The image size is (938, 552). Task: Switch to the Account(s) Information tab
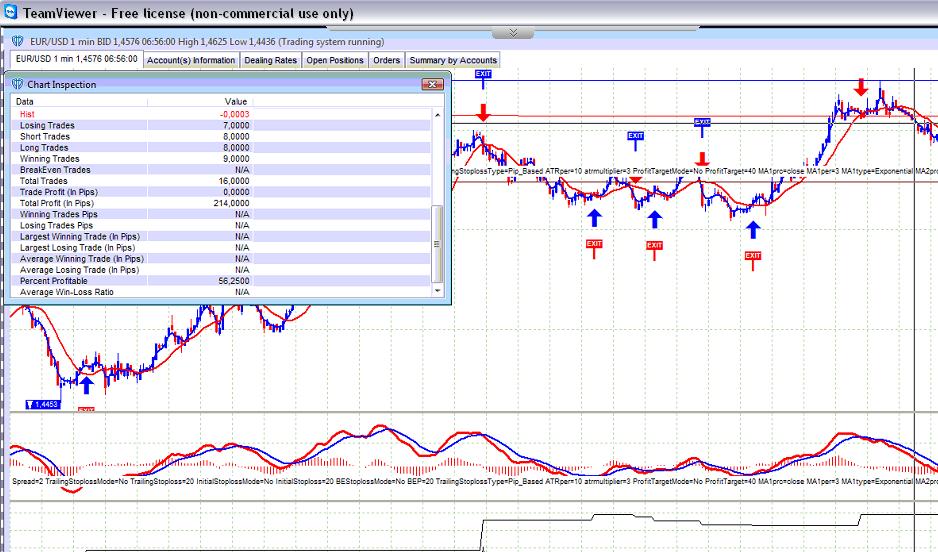coord(191,60)
